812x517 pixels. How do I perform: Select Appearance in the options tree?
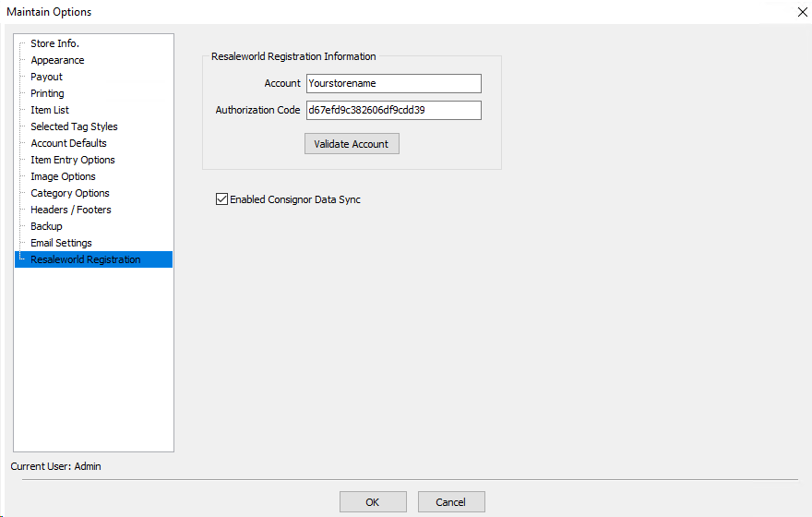[57, 60]
